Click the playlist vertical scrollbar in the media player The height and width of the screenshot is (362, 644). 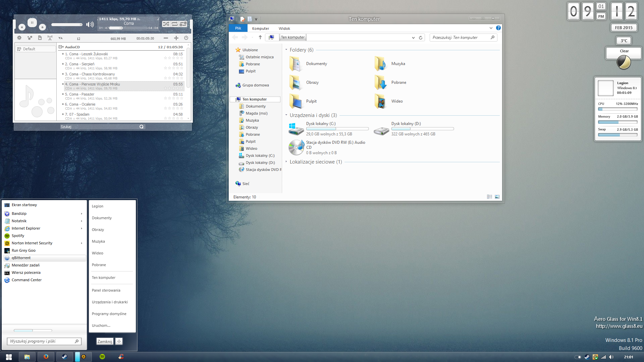point(189,68)
